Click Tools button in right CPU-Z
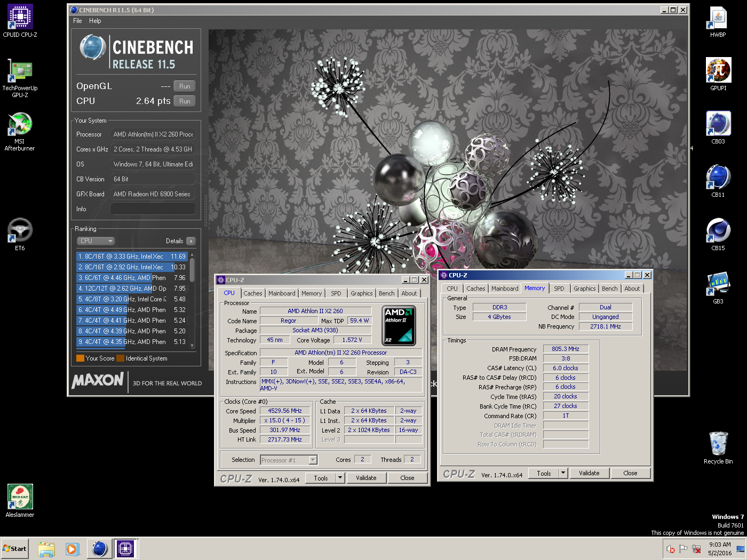Viewport: 747px width, 560px height. pos(544,473)
